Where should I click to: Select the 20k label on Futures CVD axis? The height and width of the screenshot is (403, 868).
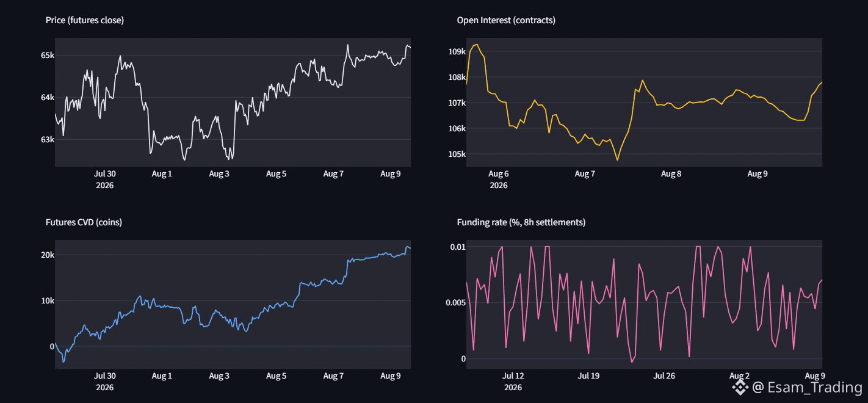[x=48, y=255]
